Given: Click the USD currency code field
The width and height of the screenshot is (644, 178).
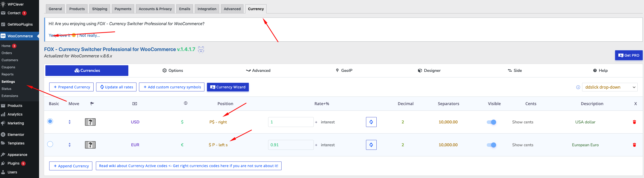Looking at the screenshot, I should [x=135, y=122].
